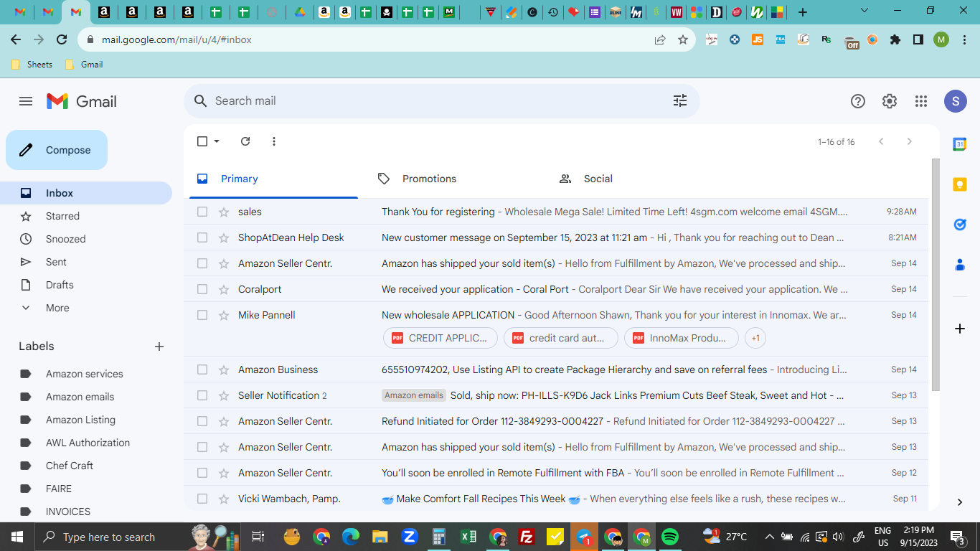Open Gmail Support help icon
Image resolution: width=980 pixels, height=551 pixels.
click(x=858, y=101)
